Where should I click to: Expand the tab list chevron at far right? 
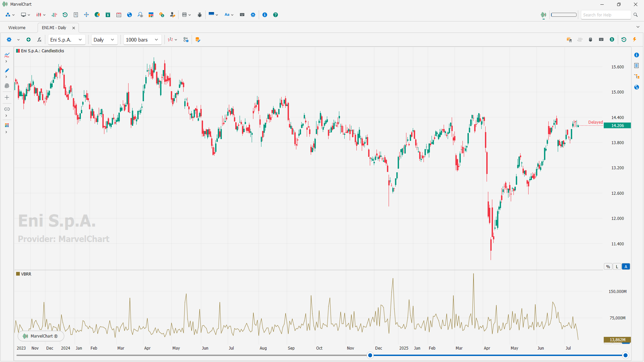coord(638,27)
